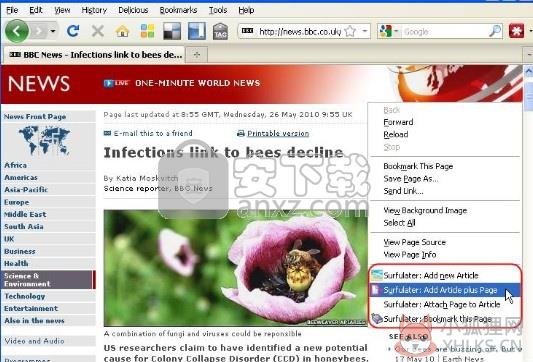Open News Front Page link

(x=35, y=117)
